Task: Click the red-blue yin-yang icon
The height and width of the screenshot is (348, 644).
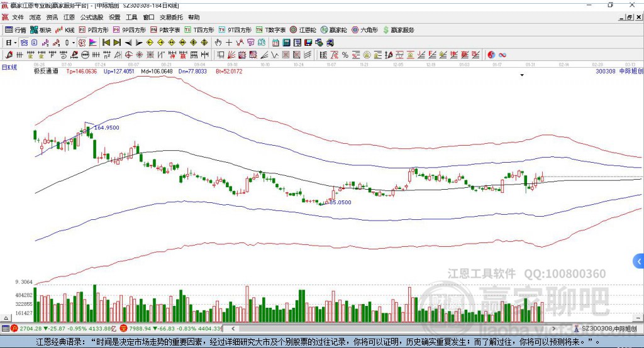Action: pos(491,55)
